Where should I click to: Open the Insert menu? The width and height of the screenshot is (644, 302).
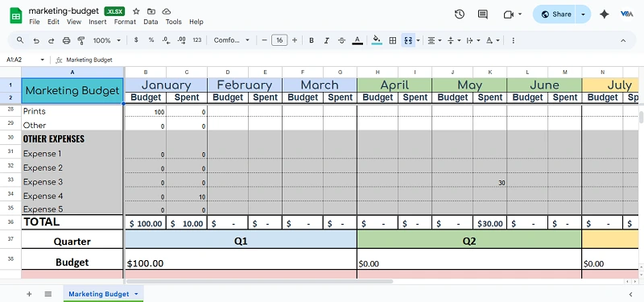point(97,22)
